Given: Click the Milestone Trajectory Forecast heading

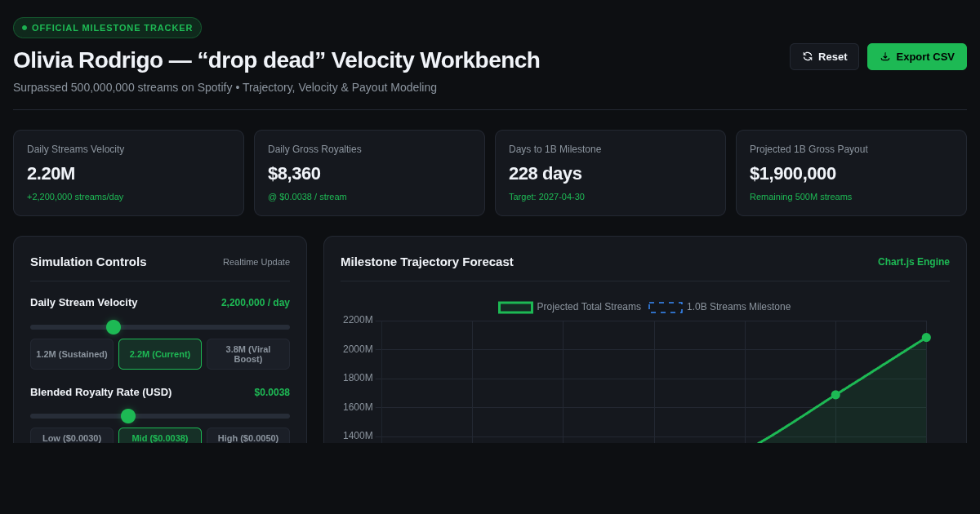Looking at the screenshot, I should 427,262.
